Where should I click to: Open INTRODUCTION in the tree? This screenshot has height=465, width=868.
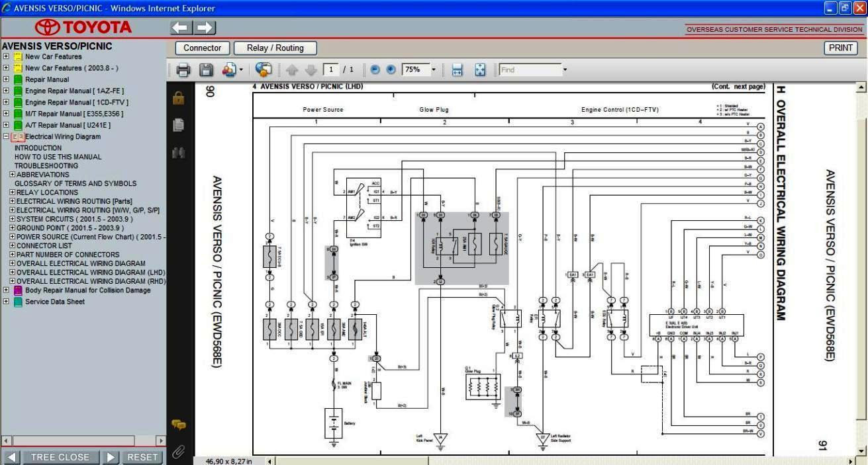38,148
